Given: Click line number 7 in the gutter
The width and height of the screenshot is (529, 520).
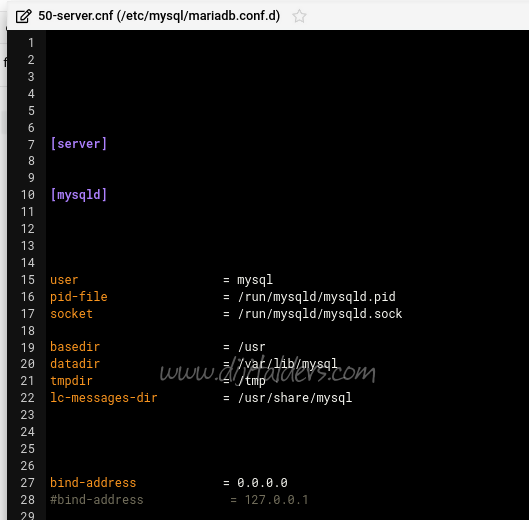Looking at the screenshot, I should (x=31, y=144).
